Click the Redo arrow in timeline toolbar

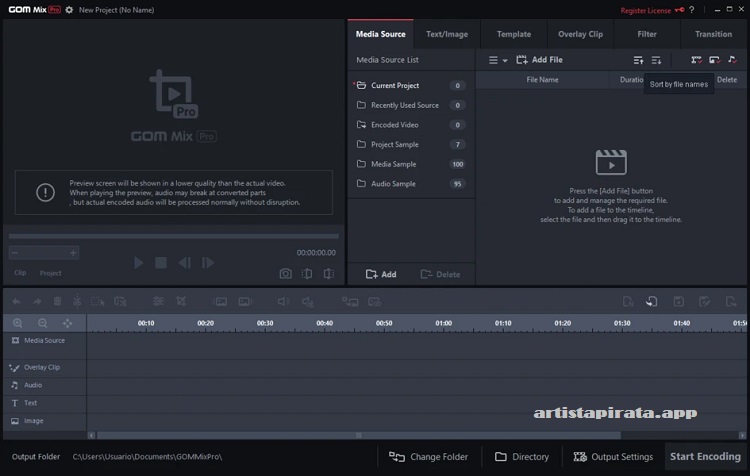click(37, 301)
